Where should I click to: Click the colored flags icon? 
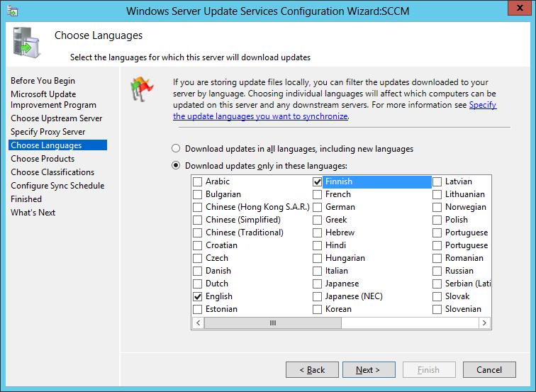coord(142,89)
